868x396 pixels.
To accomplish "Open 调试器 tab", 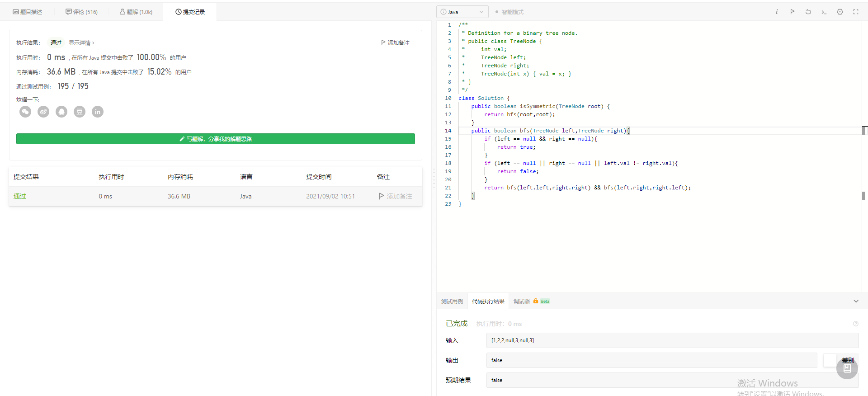I will click(522, 301).
